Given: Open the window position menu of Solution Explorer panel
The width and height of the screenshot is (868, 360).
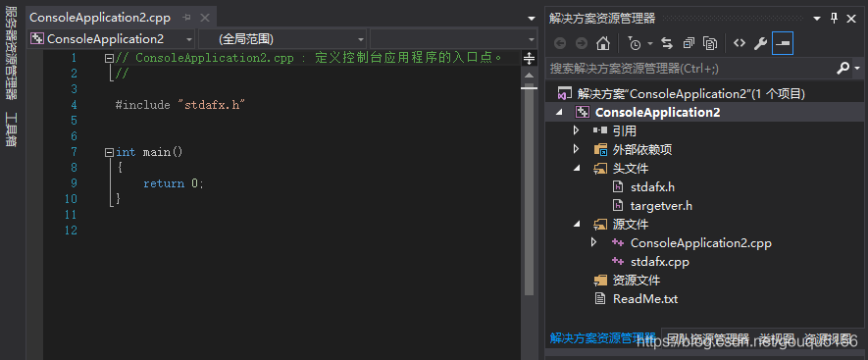Looking at the screenshot, I should click(x=817, y=19).
